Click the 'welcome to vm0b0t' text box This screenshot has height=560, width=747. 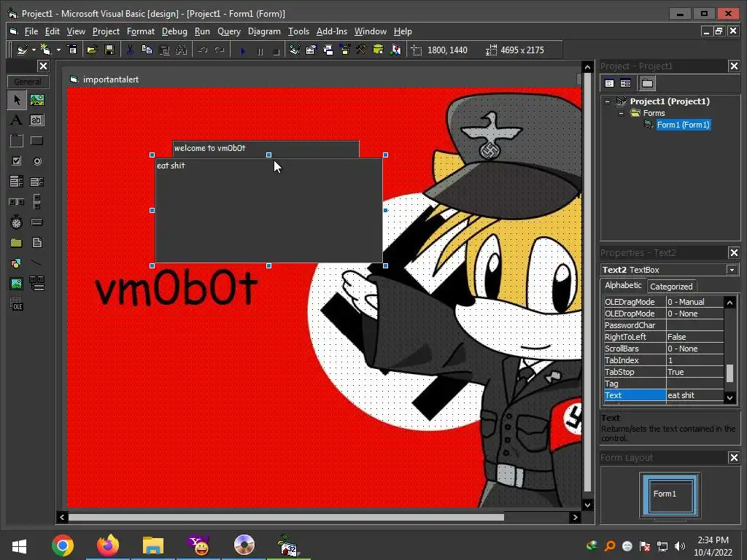pyautogui.click(x=266, y=149)
